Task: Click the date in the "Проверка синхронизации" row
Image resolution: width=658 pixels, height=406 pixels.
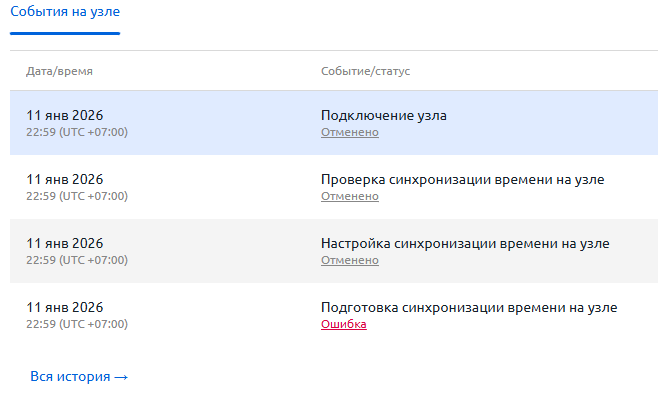Action: [65, 179]
